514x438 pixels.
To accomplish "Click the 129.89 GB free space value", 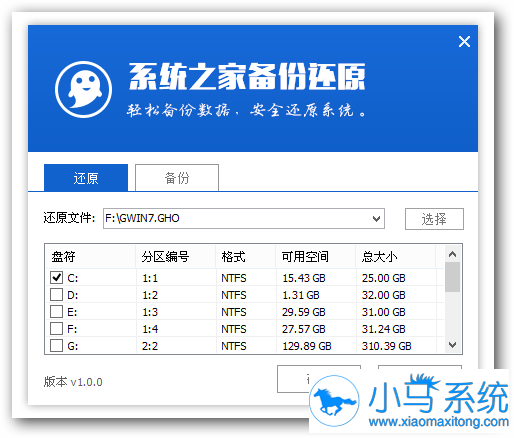I will click(x=307, y=346).
